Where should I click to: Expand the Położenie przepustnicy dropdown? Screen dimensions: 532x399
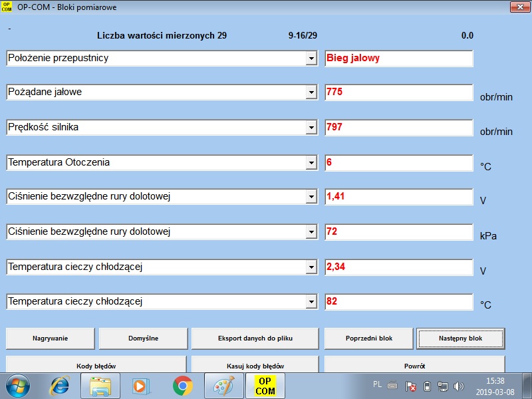click(311, 59)
